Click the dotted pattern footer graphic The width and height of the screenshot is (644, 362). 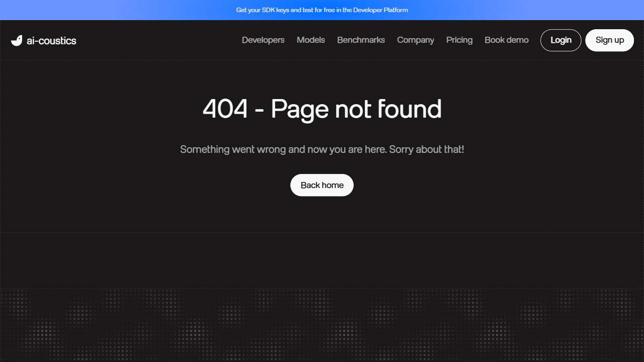click(322, 325)
